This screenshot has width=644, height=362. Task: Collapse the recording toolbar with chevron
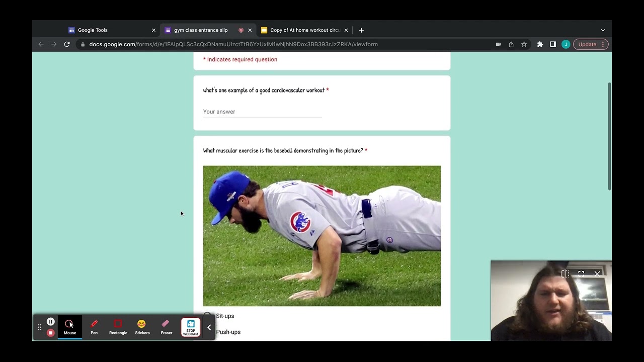[x=209, y=328]
